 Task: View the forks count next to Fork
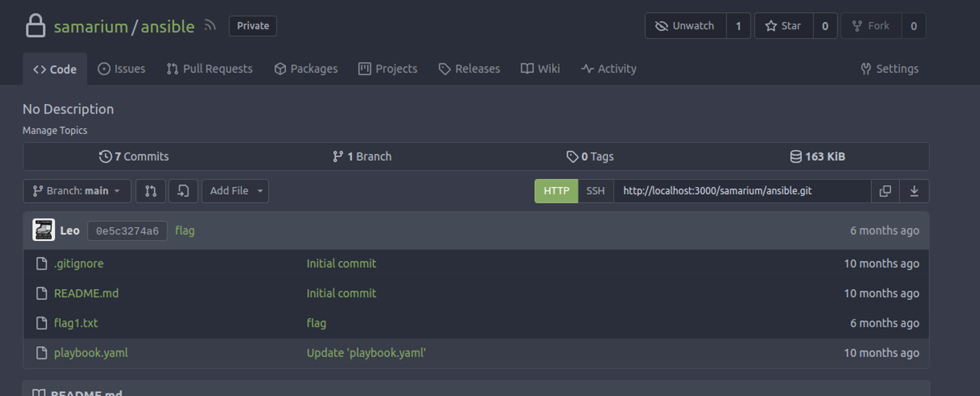tap(913, 26)
